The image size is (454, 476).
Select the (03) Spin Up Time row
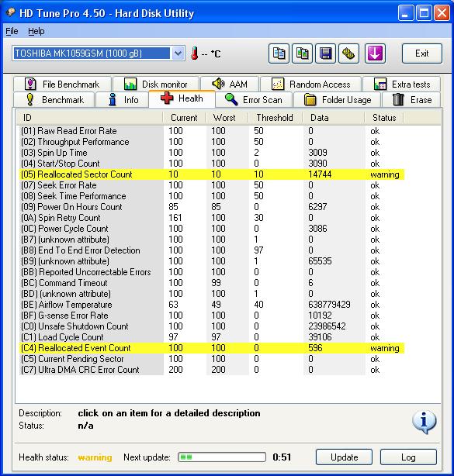(212, 153)
